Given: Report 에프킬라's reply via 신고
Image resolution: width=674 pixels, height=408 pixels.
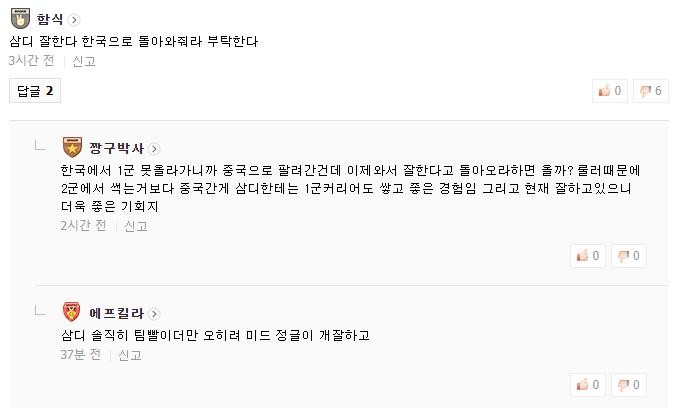Looking at the screenshot, I should coord(130,354).
